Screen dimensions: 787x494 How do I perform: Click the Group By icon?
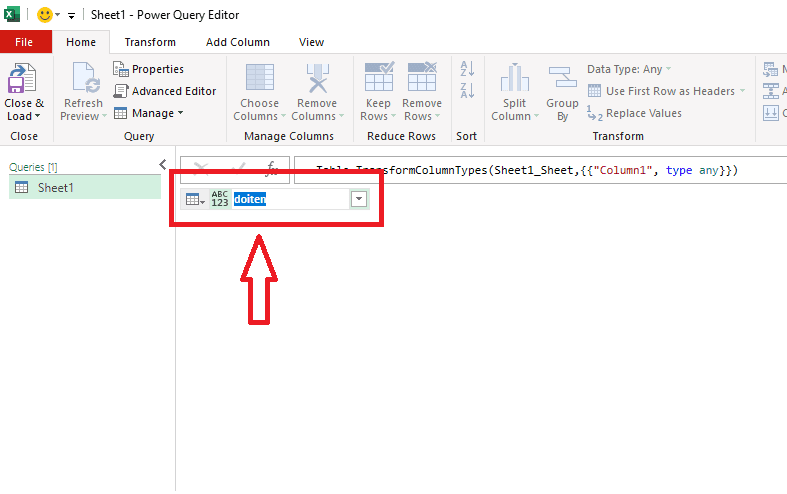pyautogui.click(x=563, y=78)
